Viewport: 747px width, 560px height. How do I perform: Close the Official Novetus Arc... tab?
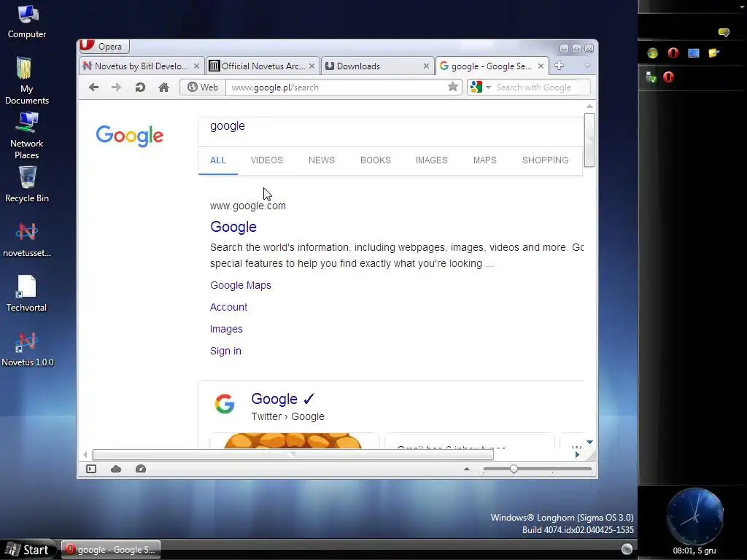[311, 66]
